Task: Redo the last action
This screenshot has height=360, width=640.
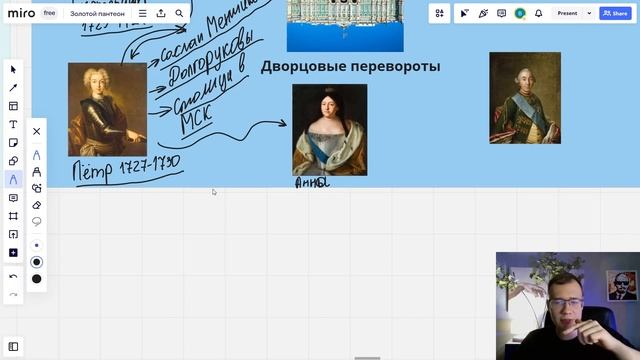Action: (x=13, y=294)
